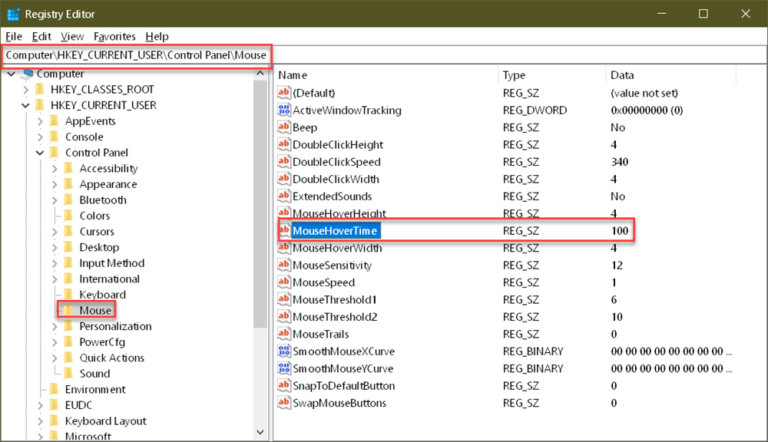Click the Sound folder icon
Viewport: 768px width, 442px height.
[x=69, y=373]
